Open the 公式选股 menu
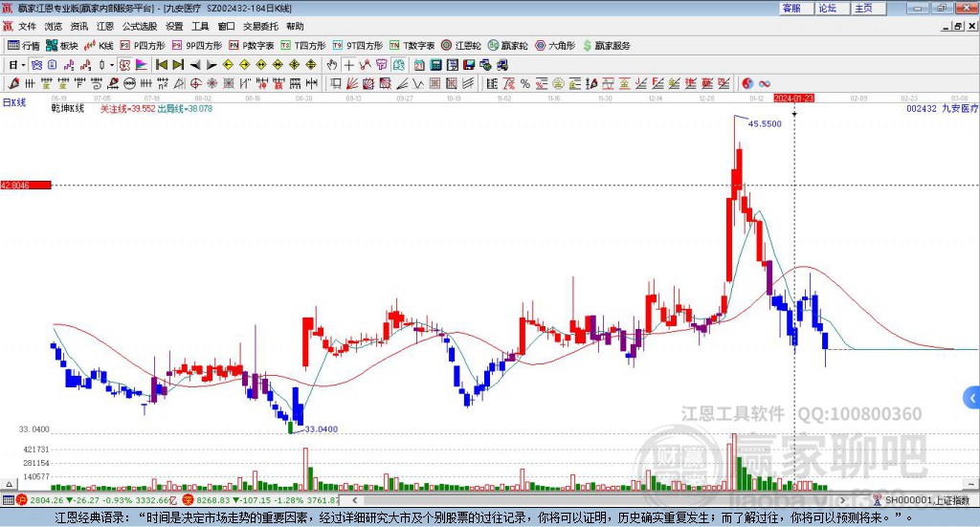 coord(140,26)
